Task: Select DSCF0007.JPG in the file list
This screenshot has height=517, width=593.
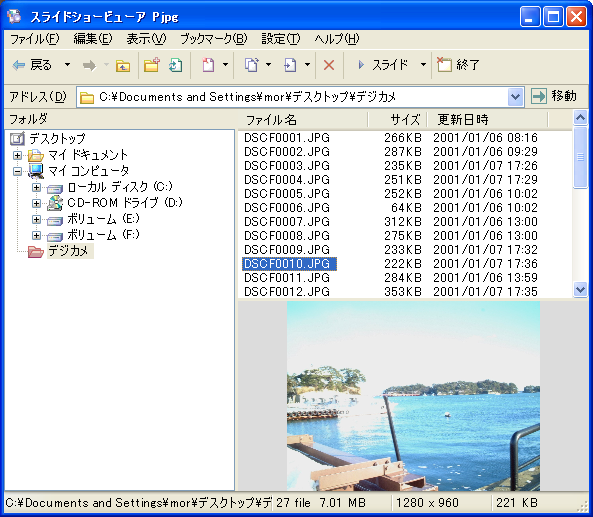Action: coord(287,222)
